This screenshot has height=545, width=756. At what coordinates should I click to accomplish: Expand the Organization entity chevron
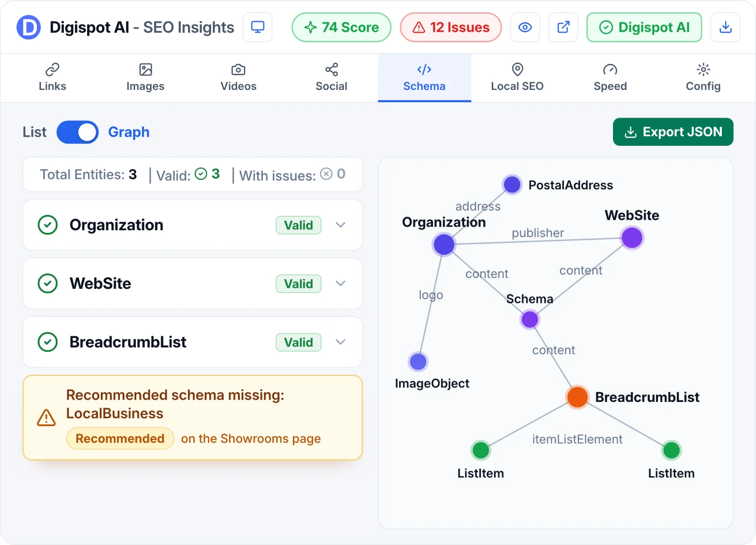tap(341, 225)
